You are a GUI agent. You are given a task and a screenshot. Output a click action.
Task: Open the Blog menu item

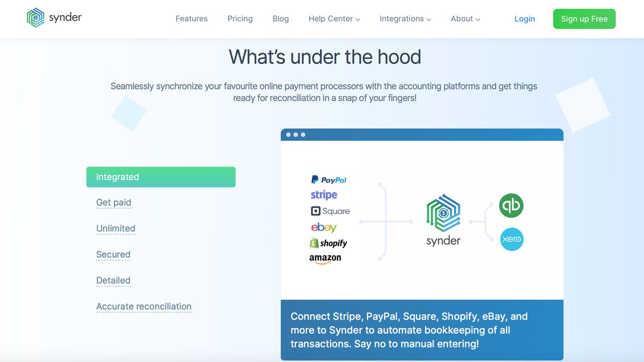(x=281, y=18)
